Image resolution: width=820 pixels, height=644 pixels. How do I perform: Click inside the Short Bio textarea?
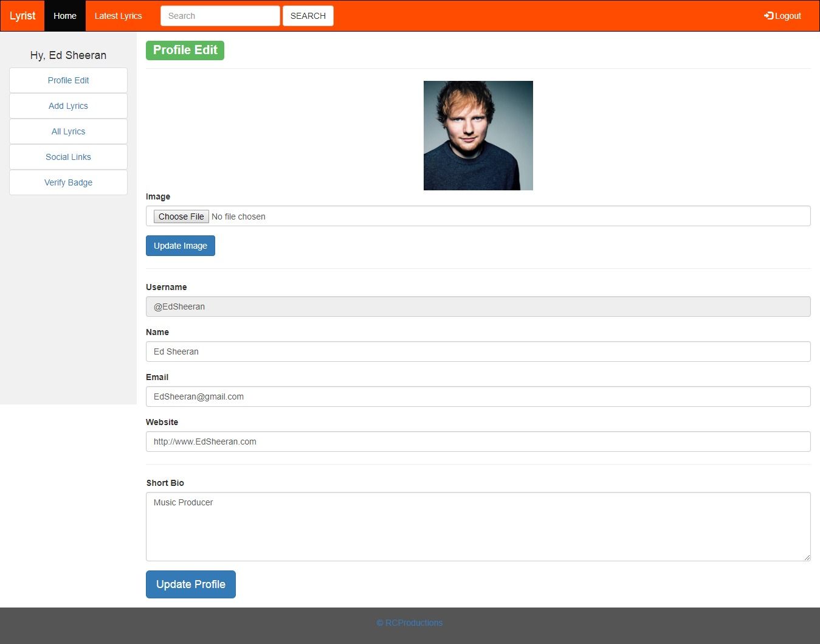[x=478, y=527]
